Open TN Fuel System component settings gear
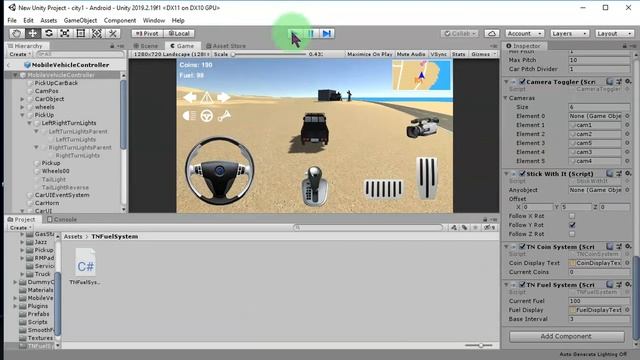This screenshot has width=640, height=360. pyautogui.click(x=628, y=284)
